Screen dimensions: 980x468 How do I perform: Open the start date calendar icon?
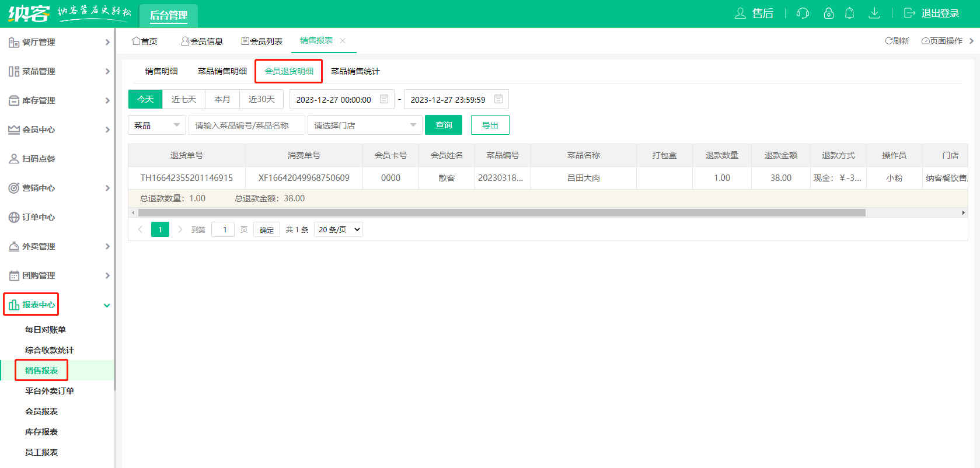click(384, 99)
